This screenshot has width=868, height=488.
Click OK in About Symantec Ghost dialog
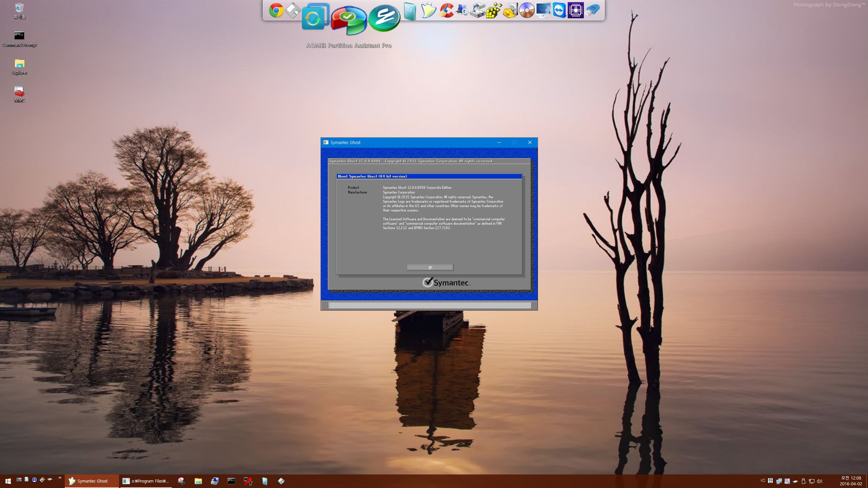(x=430, y=267)
